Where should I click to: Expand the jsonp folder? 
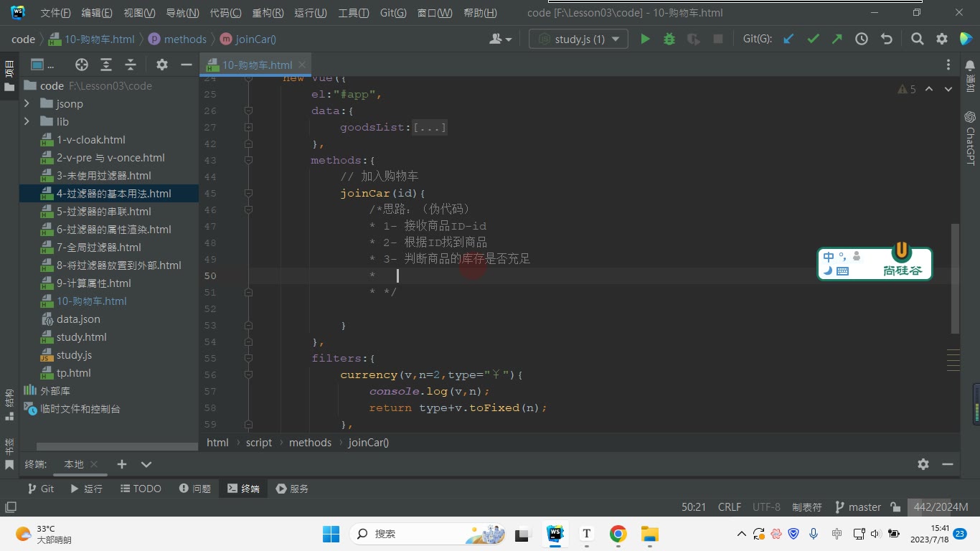coord(27,104)
